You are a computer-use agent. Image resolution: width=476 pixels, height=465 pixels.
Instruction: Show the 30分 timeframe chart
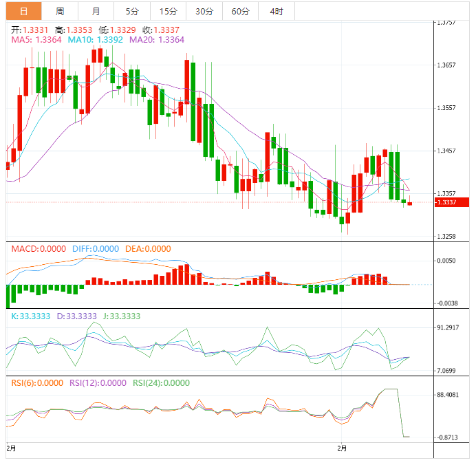coord(204,11)
